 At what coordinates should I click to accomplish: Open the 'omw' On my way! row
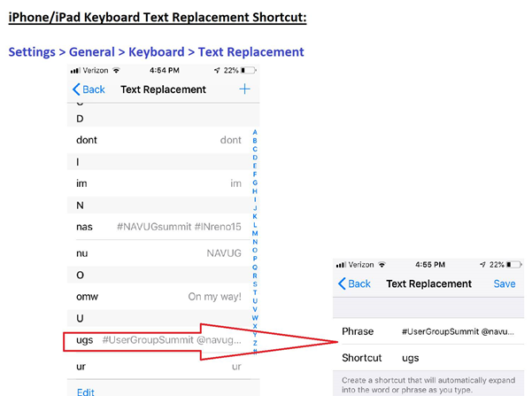[158, 297]
